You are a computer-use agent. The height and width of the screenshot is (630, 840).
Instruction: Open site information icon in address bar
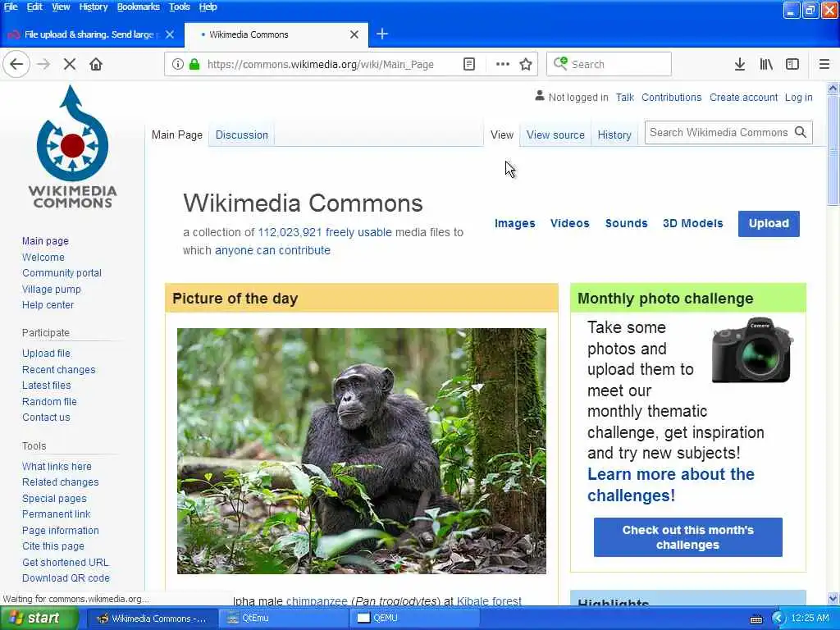pyautogui.click(x=177, y=64)
